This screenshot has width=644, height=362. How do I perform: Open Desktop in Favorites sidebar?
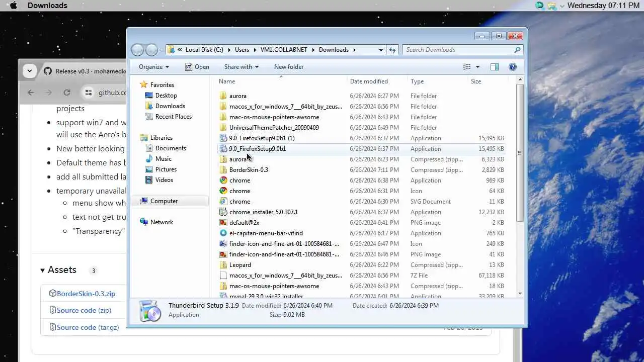click(x=166, y=96)
